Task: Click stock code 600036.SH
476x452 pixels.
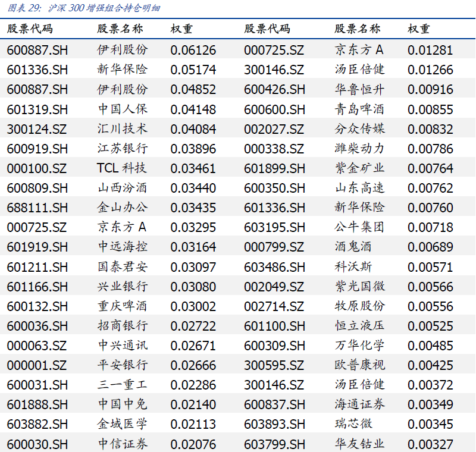Action: [x=37, y=326]
